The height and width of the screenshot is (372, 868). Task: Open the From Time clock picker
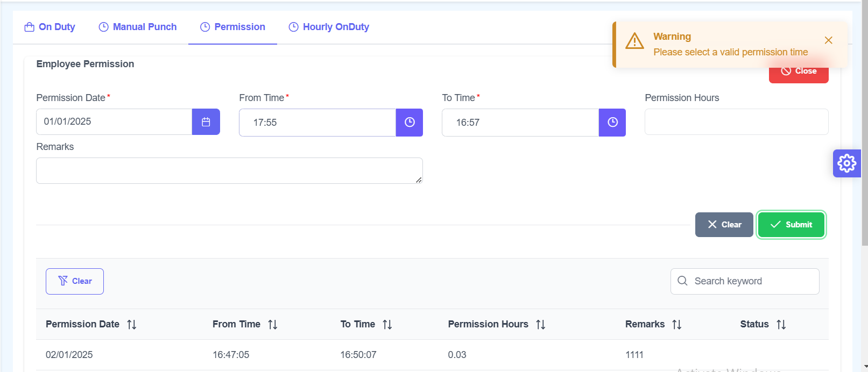pos(409,123)
